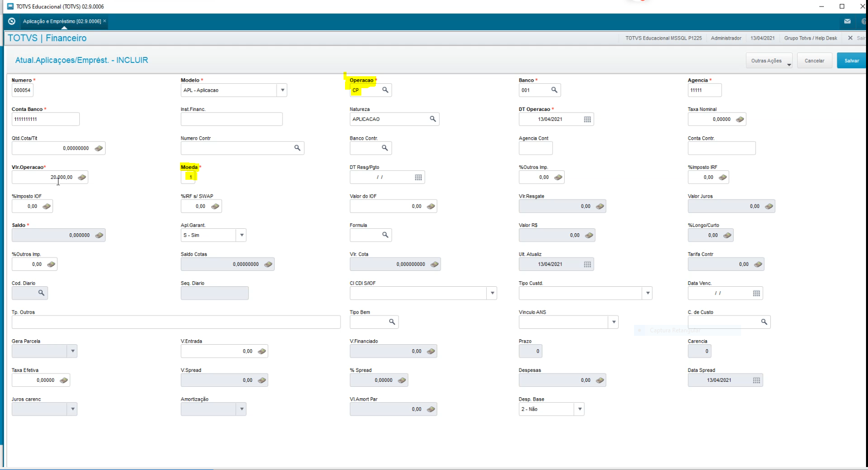This screenshot has height=470, width=868.
Task: Expand the Modelo dropdown
Action: click(x=283, y=90)
